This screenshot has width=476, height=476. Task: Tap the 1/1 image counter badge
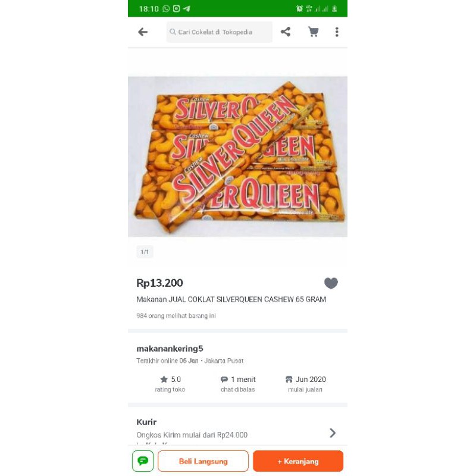[145, 252]
